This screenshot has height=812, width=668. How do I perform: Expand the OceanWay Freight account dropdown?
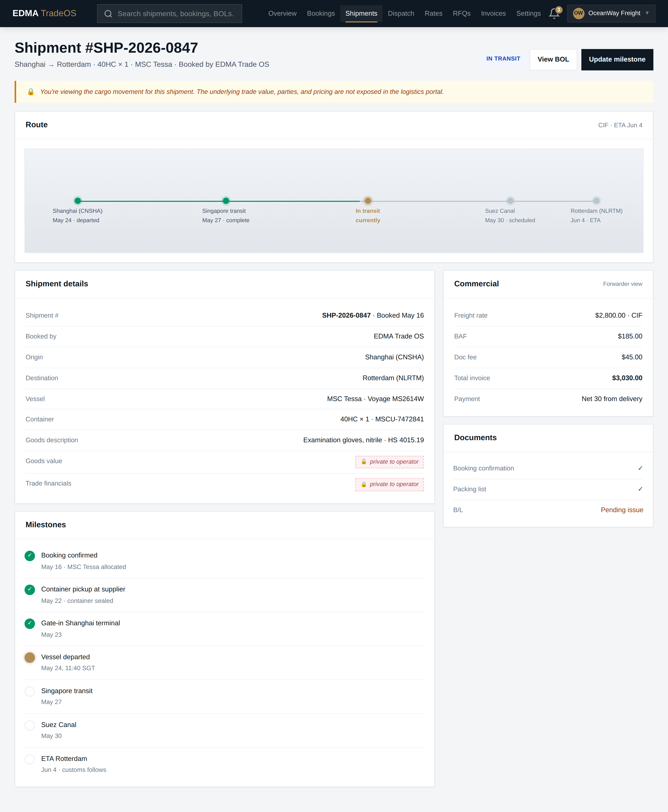coord(611,14)
